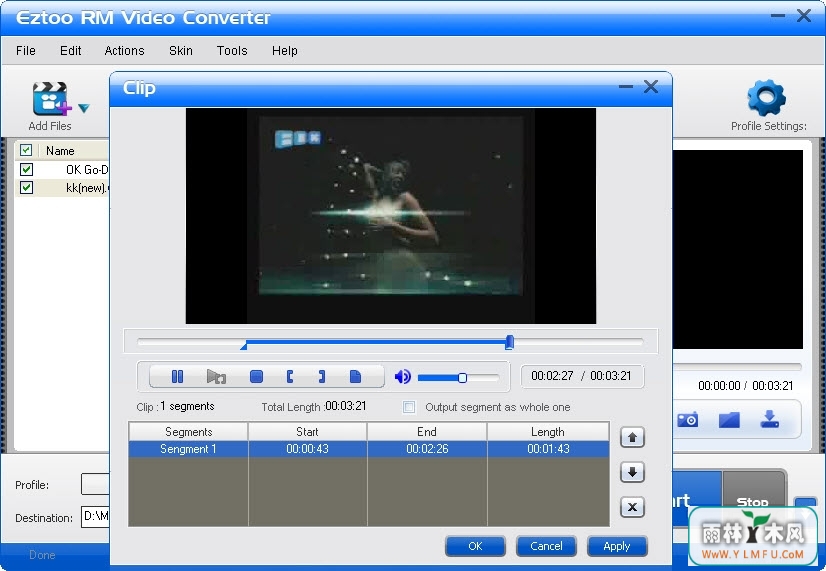Click the Apply button
826x571 pixels.
[x=617, y=546]
